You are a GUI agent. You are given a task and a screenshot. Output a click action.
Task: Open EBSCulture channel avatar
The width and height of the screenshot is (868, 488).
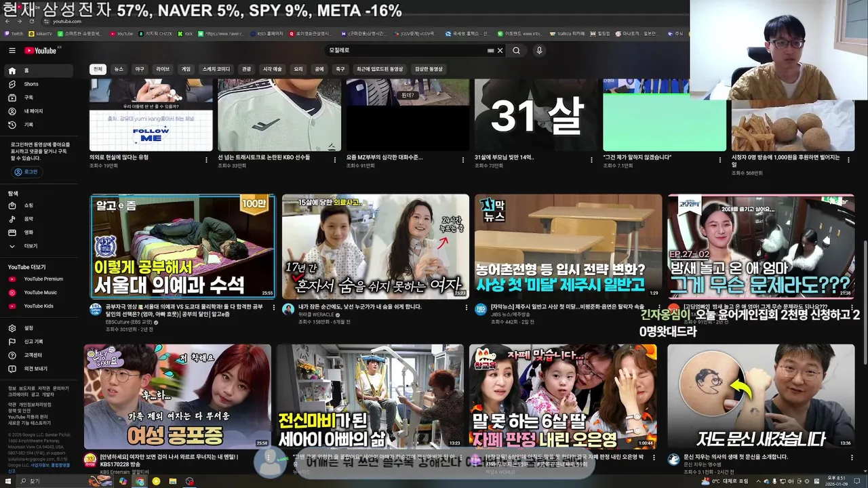(96, 309)
